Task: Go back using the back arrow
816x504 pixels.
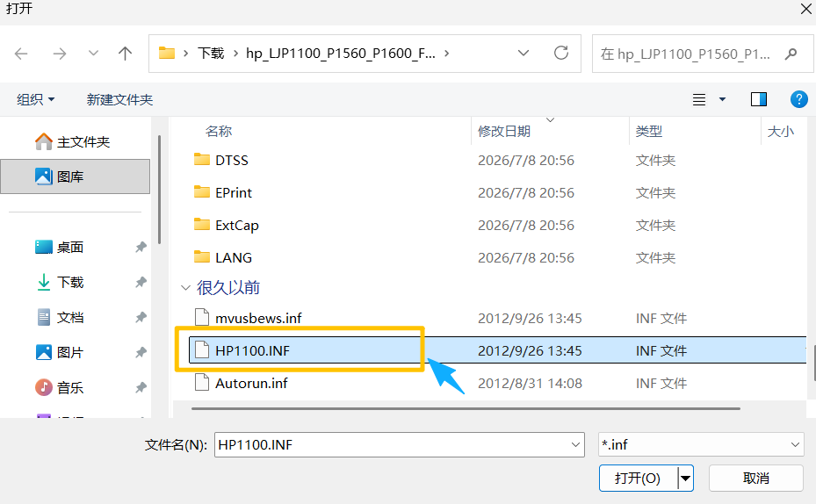Action: point(21,54)
